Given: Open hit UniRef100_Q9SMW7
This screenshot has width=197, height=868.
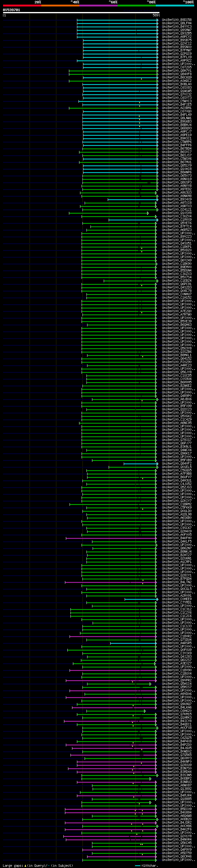Looking at the screenshot, I should click(177, 30).
